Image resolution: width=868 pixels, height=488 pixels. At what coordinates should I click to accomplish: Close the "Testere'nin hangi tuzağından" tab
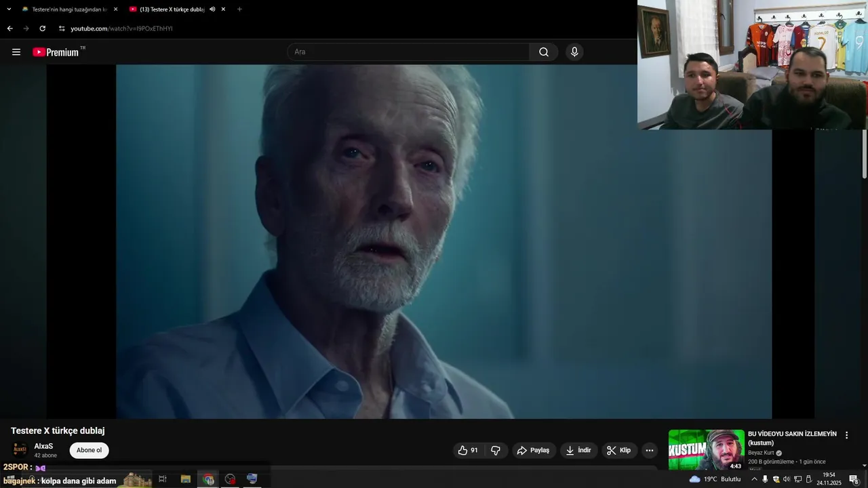tap(115, 9)
